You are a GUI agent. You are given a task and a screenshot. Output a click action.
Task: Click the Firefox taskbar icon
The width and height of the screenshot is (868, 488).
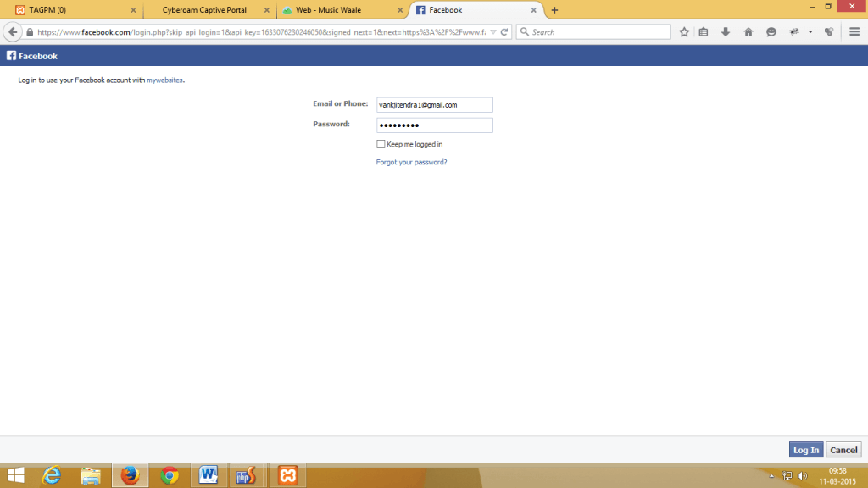pos(130,475)
